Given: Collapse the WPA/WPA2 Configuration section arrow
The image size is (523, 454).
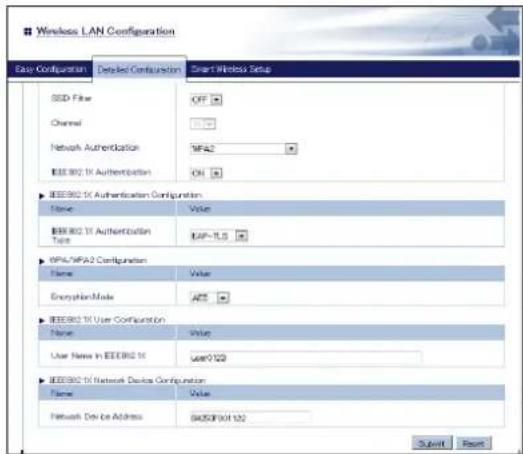Looking at the screenshot, I should tap(42, 261).
